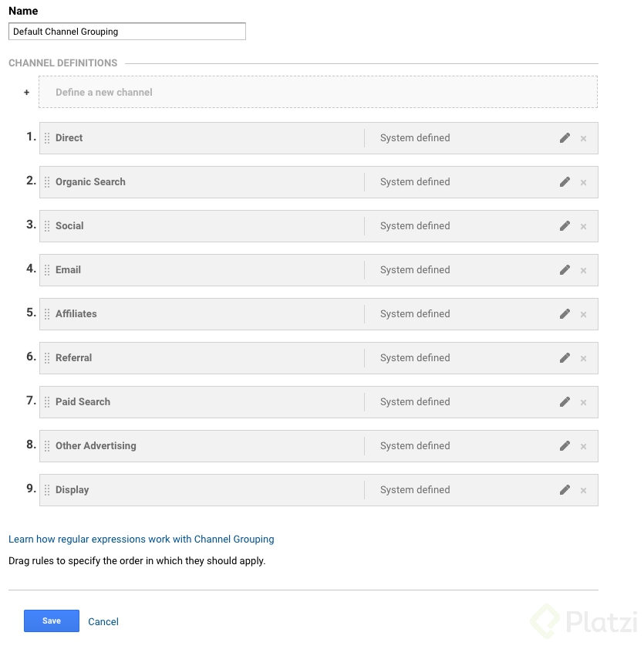This screenshot has height=646, width=644.
Task: Open regular expressions help link
Action: pyautogui.click(x=141, y=539)
